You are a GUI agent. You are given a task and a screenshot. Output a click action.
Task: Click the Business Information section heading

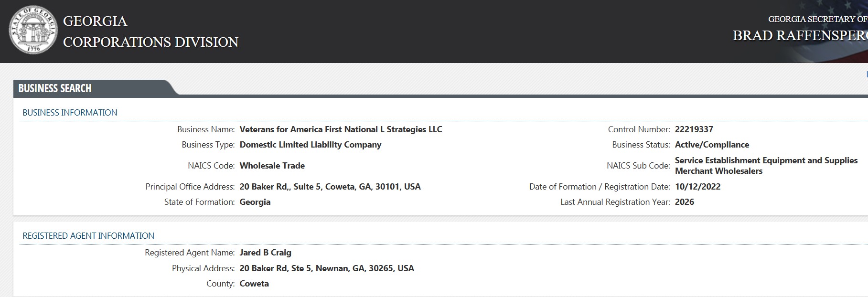70,113
